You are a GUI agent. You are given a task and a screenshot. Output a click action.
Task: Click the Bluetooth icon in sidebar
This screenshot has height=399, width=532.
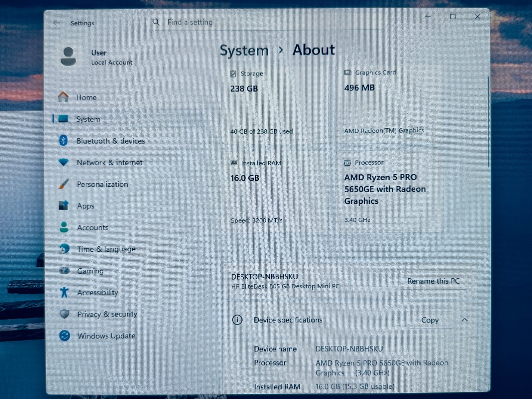tap(63, 140)
